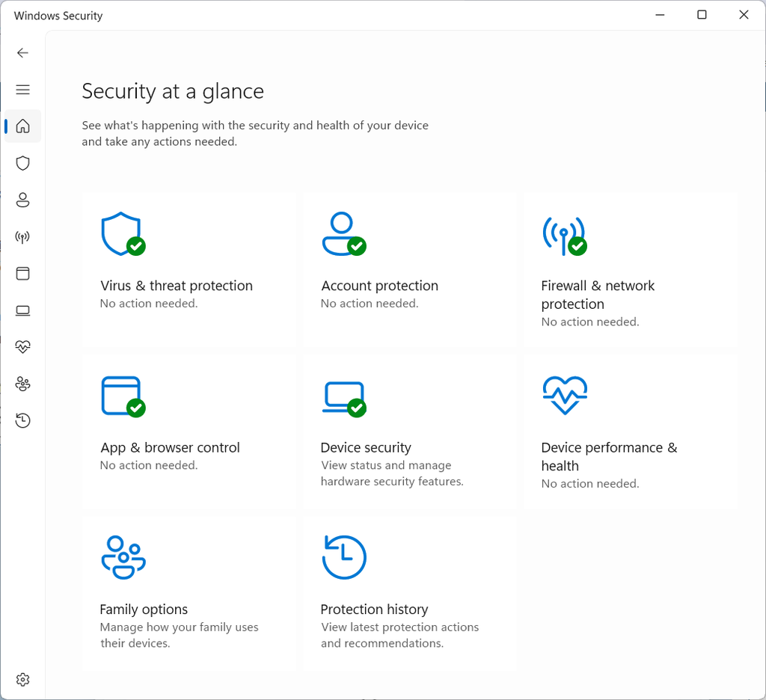Open the sidebar shield Virus protection icon

click(22, 163)
